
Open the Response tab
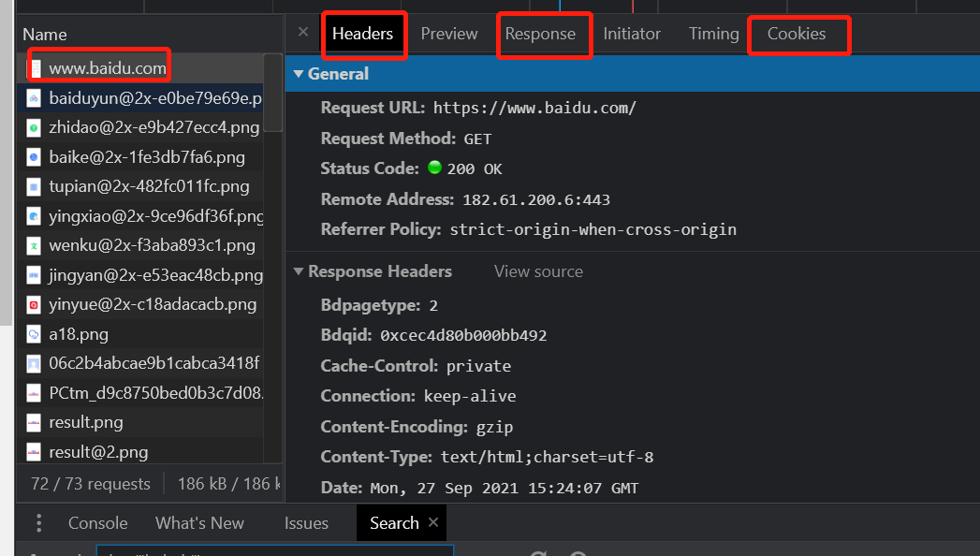click(540, 34)
